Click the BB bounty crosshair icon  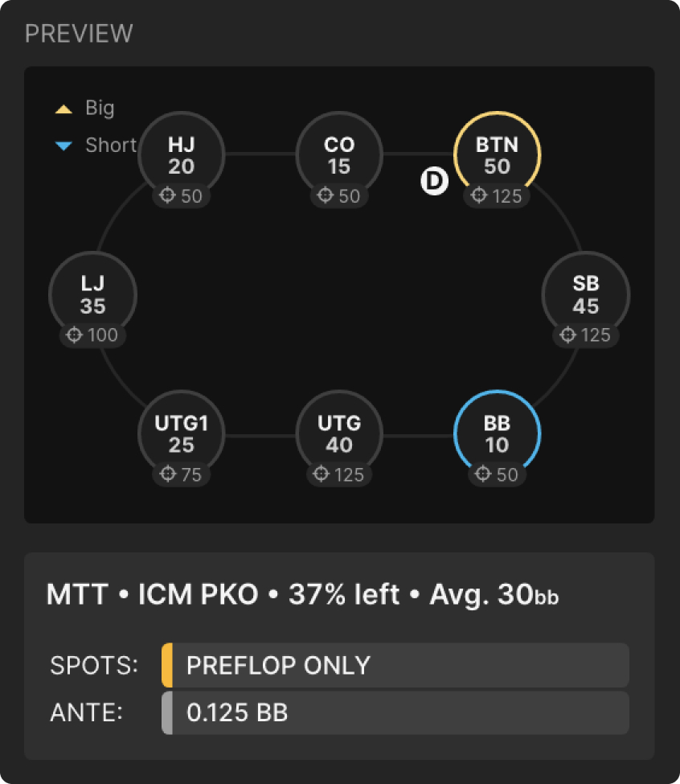(x=482, y=474)
